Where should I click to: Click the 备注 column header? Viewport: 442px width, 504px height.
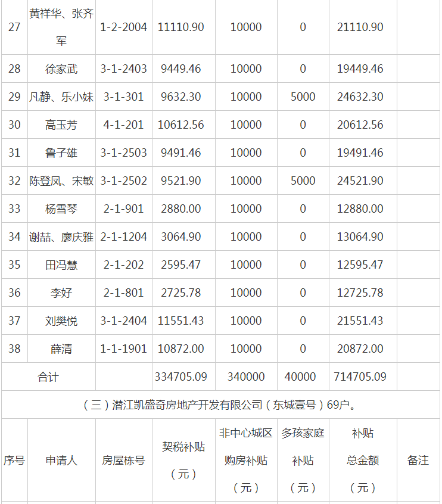click(418, 461)
